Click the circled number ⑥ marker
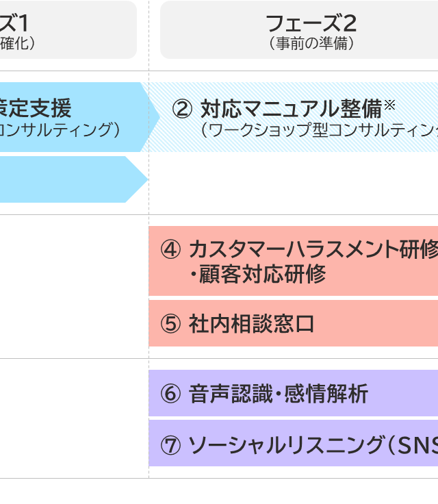 tap(170, 394)
